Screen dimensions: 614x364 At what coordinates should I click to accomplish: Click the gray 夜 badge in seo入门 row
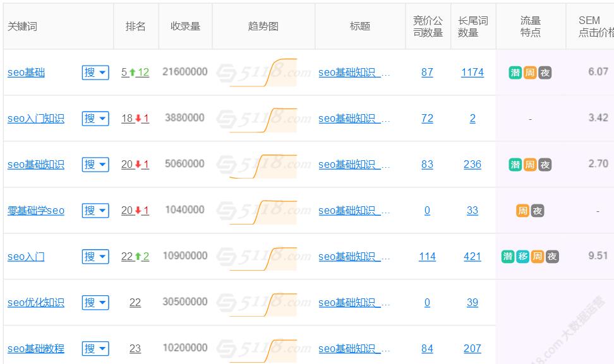pyautogui.click(x=552, y=257)
